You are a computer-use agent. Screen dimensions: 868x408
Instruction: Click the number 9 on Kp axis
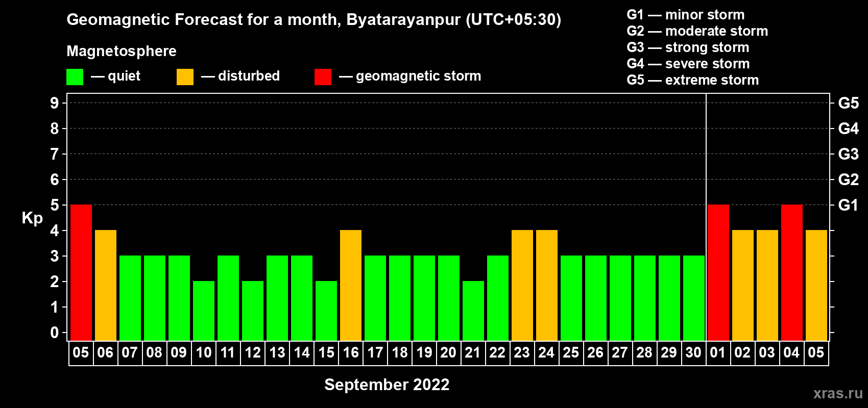[55, 103]
